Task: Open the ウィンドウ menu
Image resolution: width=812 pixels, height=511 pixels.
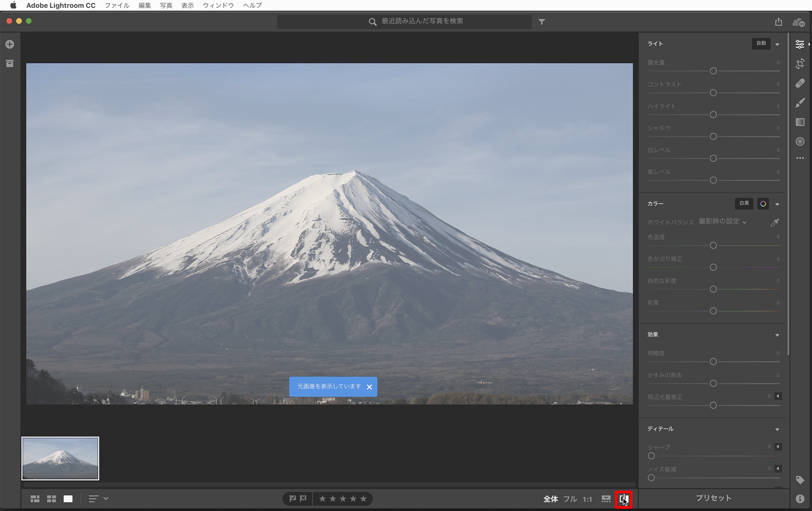Action: pos(218,5)
